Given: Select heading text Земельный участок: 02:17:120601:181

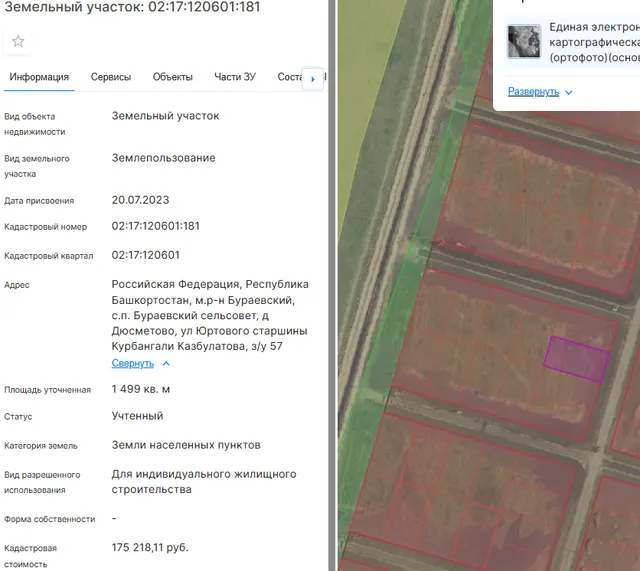Looking at the screenshot, I should pos(132,7).
